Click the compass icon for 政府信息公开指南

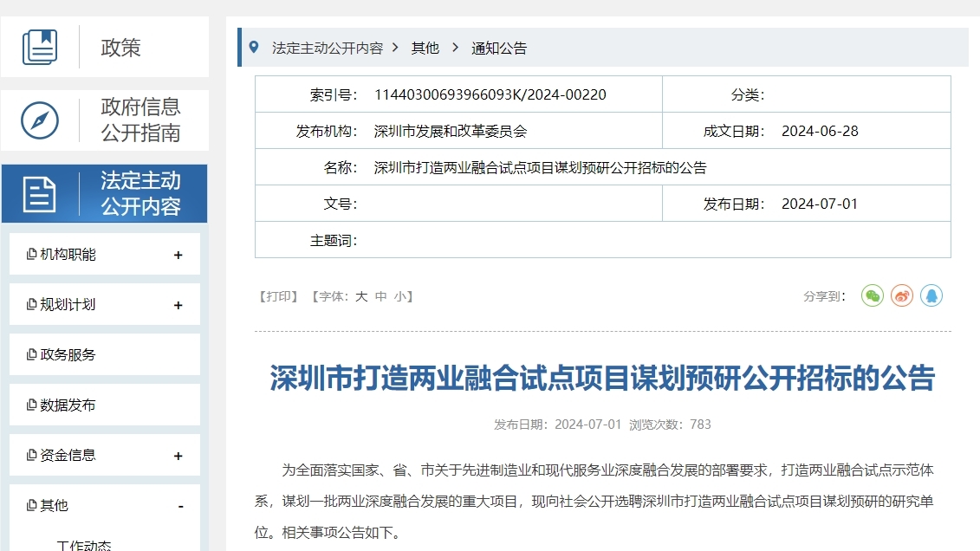click(x=40, y=120)
